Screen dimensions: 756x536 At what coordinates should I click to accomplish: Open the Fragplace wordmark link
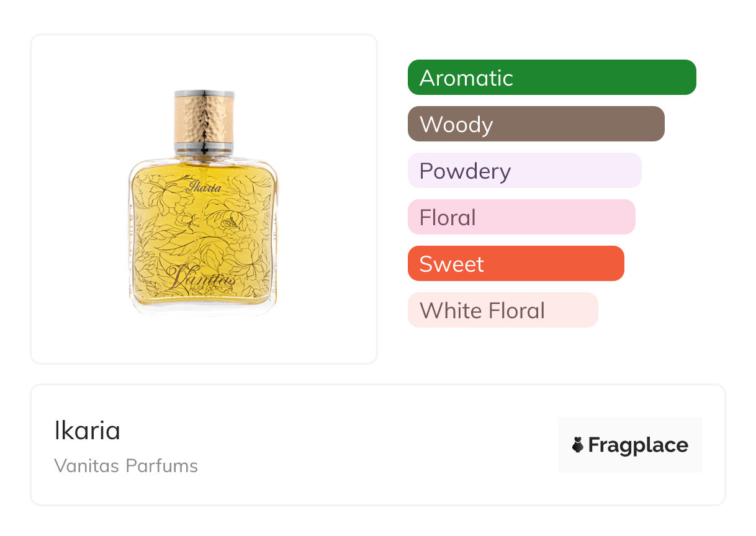coord(637,445)
